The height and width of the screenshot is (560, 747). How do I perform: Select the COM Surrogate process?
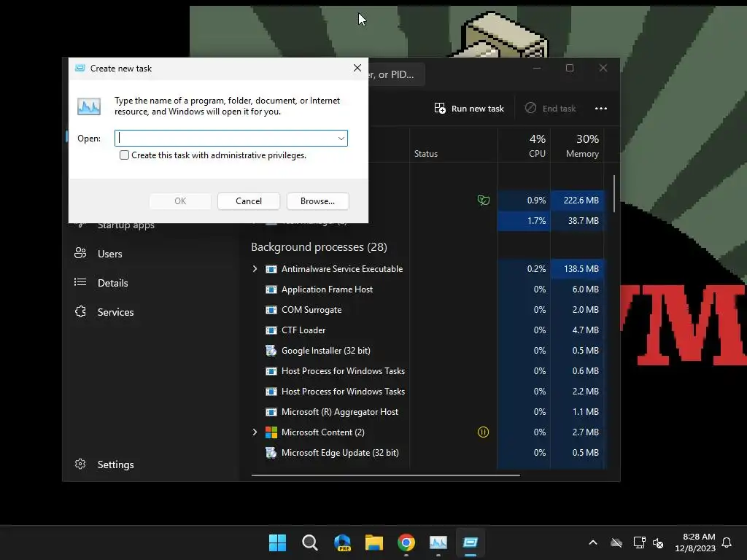(x=427, y=310)
